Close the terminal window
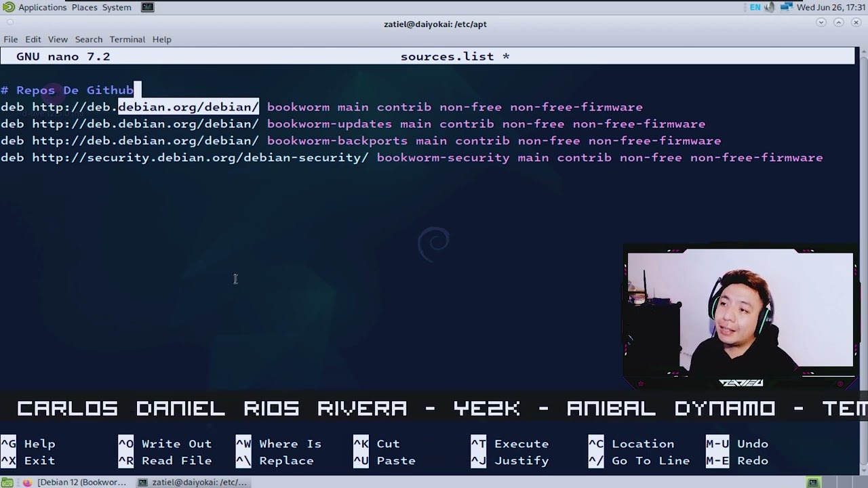Screen dimensions: 868x488 click(x=856, y=22)
